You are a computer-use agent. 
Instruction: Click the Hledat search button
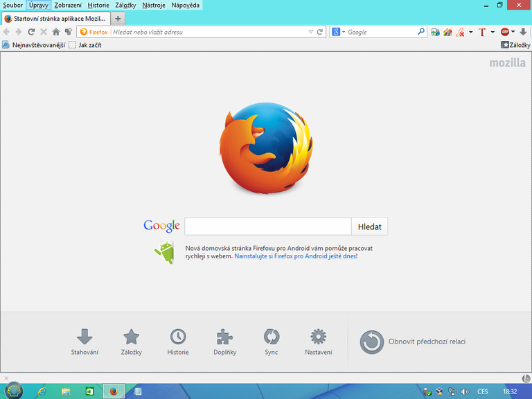pos(369,227)
